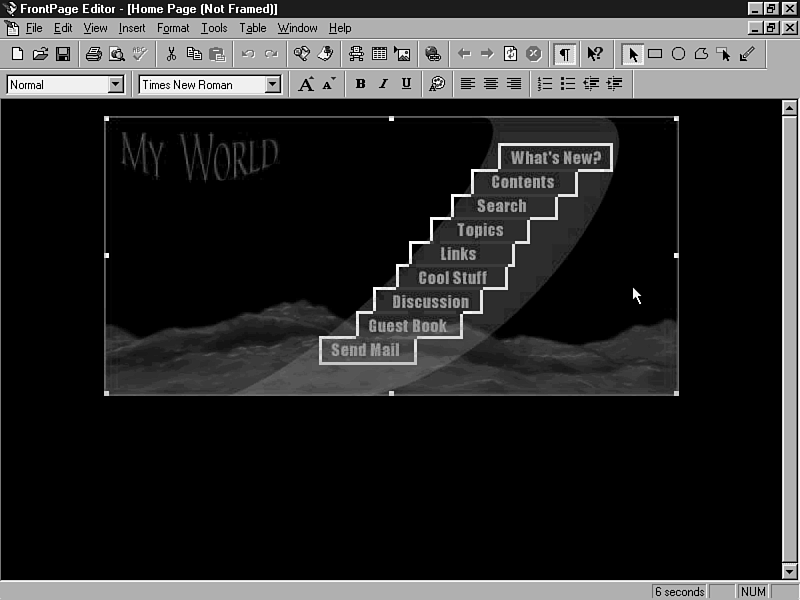Screen dimensions: 800x600
Task: Select the Rectangle hotspot tool
Action: pyautogui.click(x=655, y=54)
